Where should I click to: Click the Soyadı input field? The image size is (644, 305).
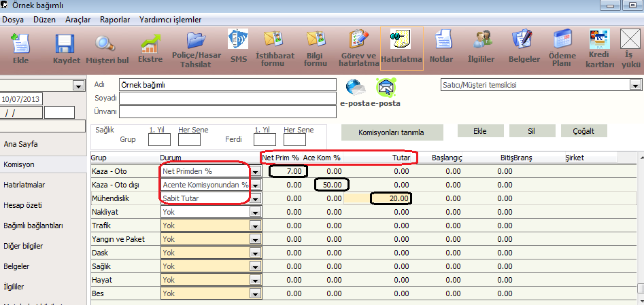point(228,98)
